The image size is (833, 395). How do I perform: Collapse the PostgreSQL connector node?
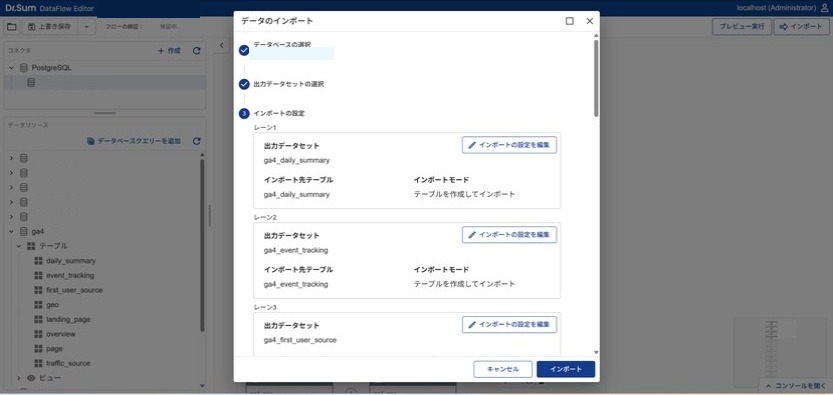[x=12, y=68]
